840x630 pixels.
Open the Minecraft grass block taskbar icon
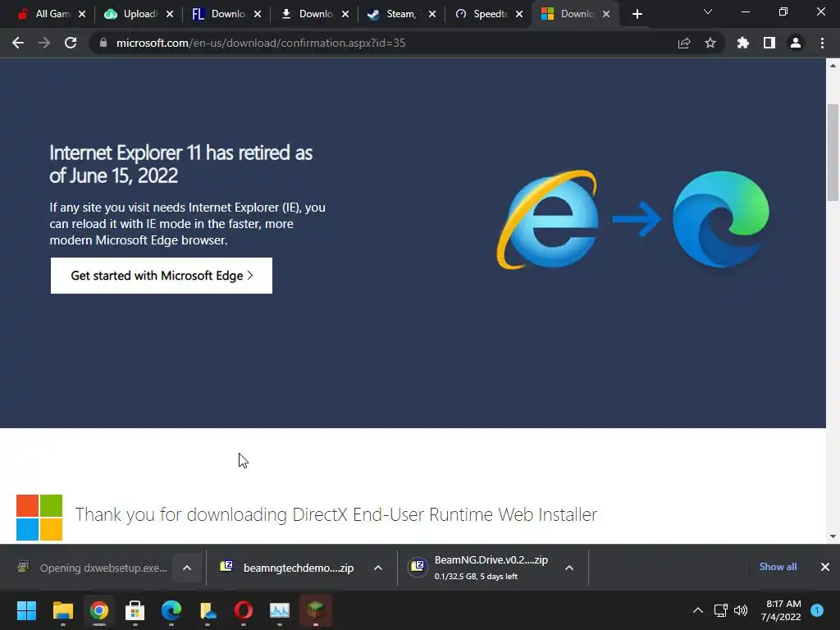(316, 610)
